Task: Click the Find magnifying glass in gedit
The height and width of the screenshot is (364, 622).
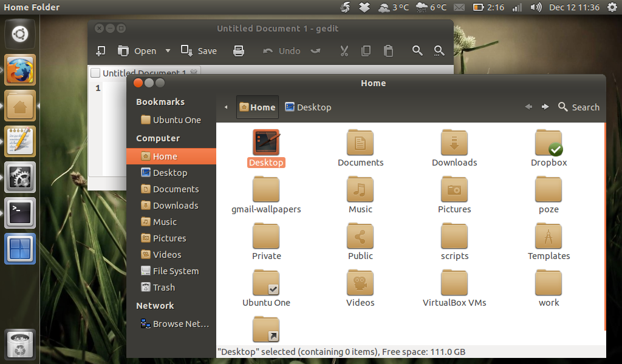Action: pyautogui.click(x=417, y=51)
